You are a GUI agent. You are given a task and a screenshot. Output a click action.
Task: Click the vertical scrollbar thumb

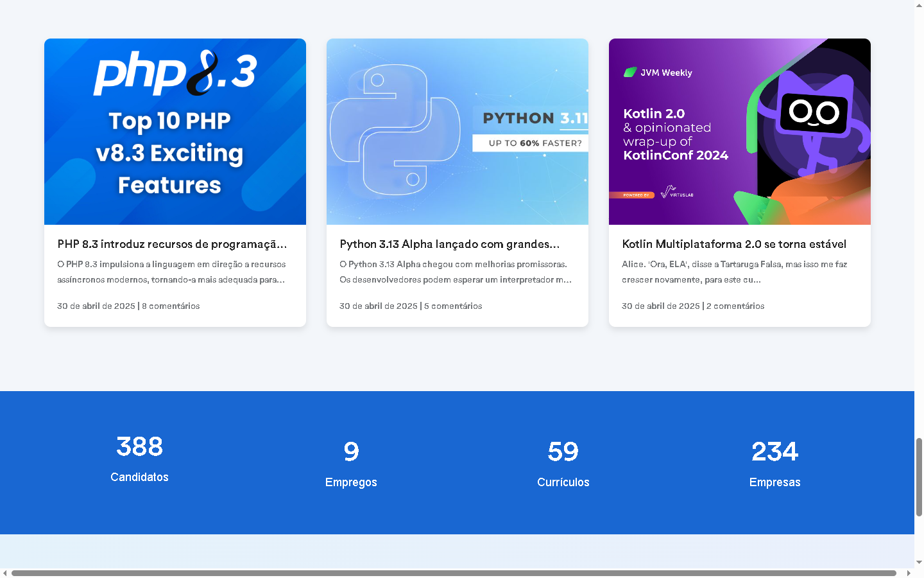919,477
